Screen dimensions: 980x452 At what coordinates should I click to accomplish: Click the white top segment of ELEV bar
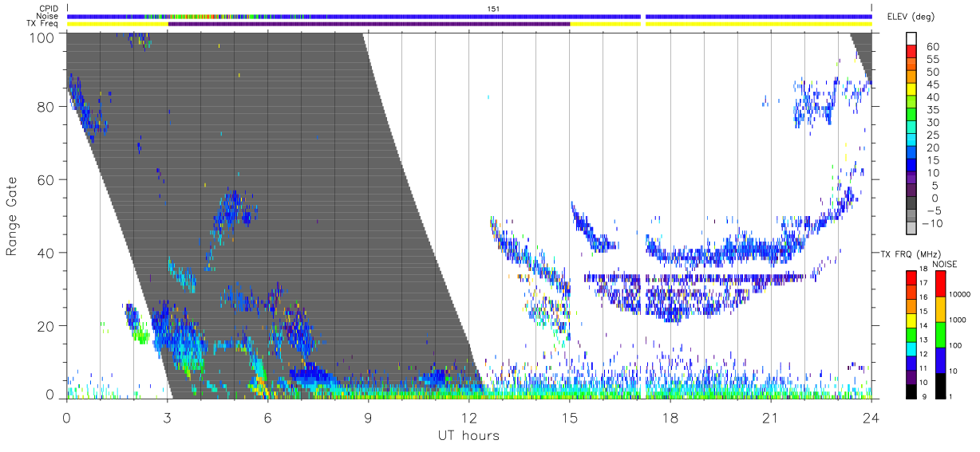(x=911, y=39)
